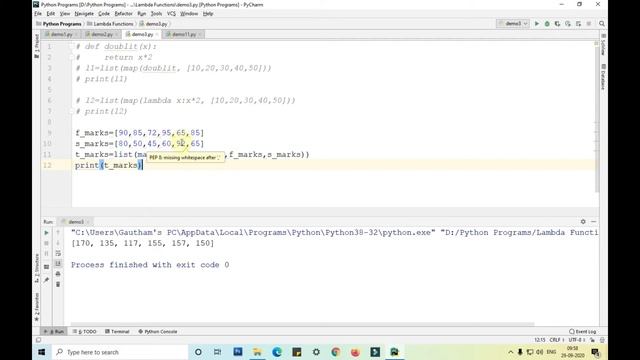Click the greyed stop icon in top toolbar

tap(589, 24)
